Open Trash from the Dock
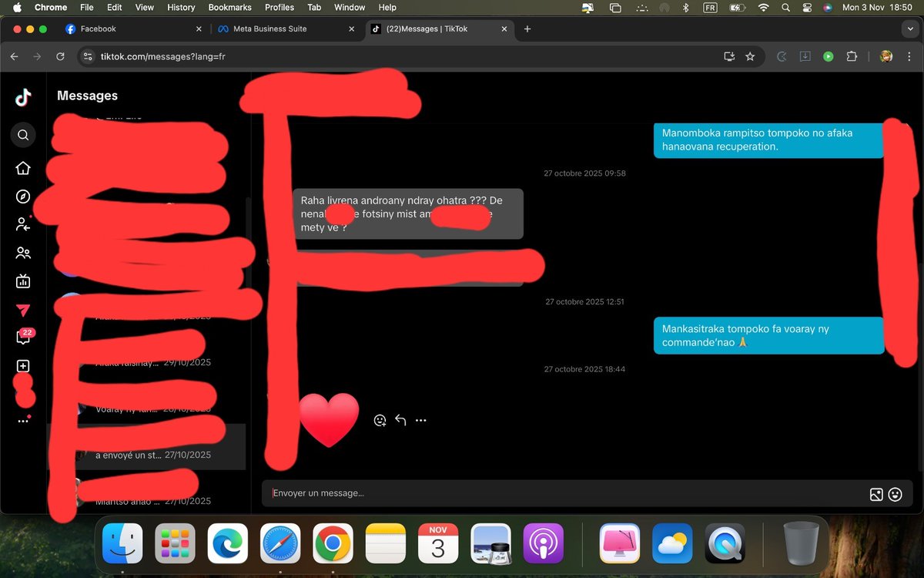 [x=801, y=543]
